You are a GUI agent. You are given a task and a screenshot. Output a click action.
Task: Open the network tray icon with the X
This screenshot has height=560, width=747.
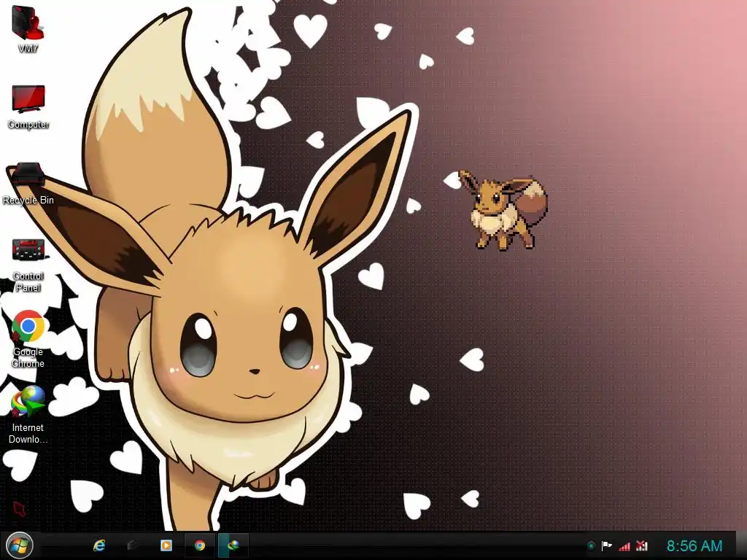coord(642,545)
